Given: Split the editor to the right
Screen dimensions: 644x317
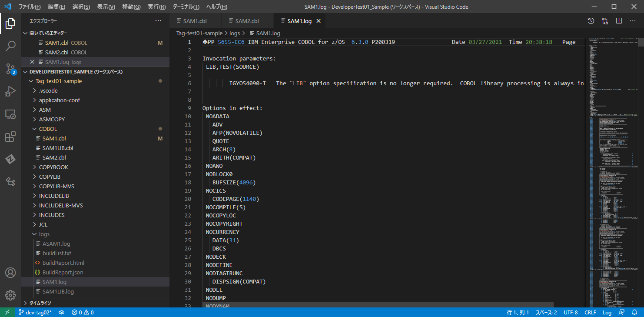Looking at the screenshot, I should (619, 21).
